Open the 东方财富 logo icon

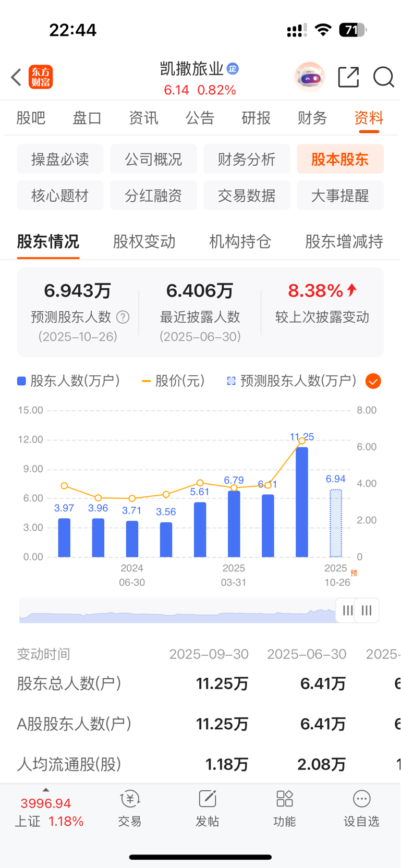pos(41,77)
